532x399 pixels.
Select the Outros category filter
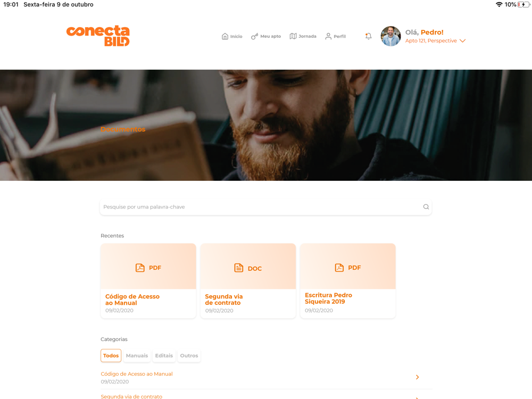(189, 355)
